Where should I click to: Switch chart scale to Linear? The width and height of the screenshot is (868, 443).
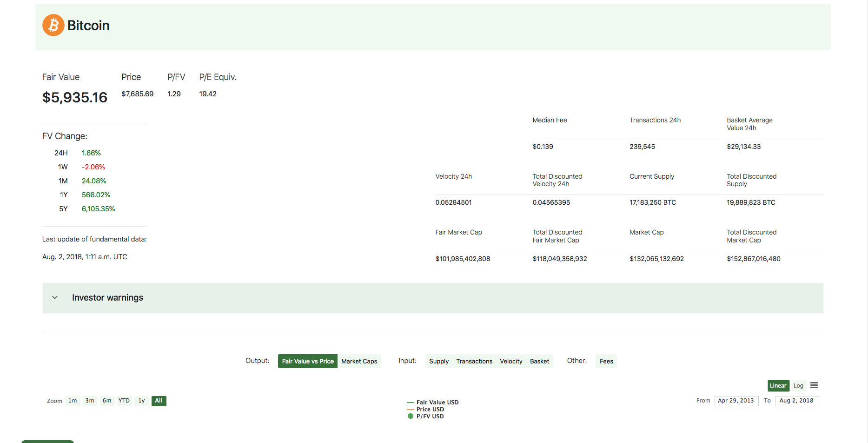tap(778, 386)
